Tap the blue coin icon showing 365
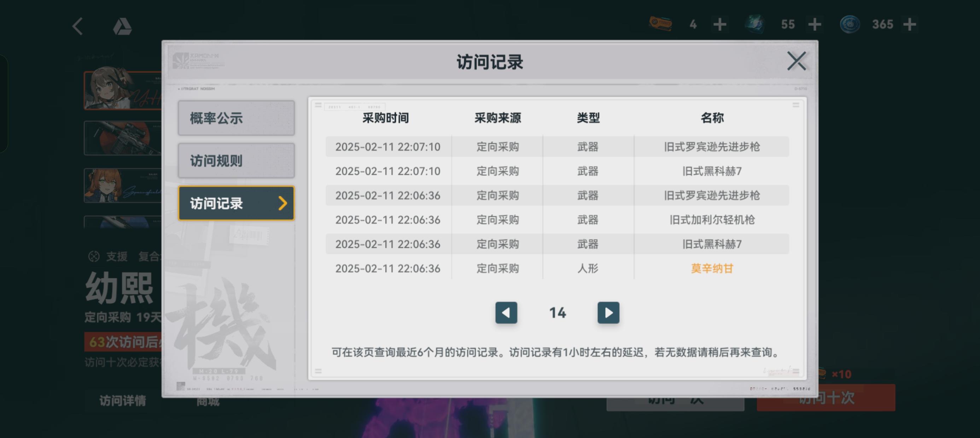The image size is (980, 438). 850,24
